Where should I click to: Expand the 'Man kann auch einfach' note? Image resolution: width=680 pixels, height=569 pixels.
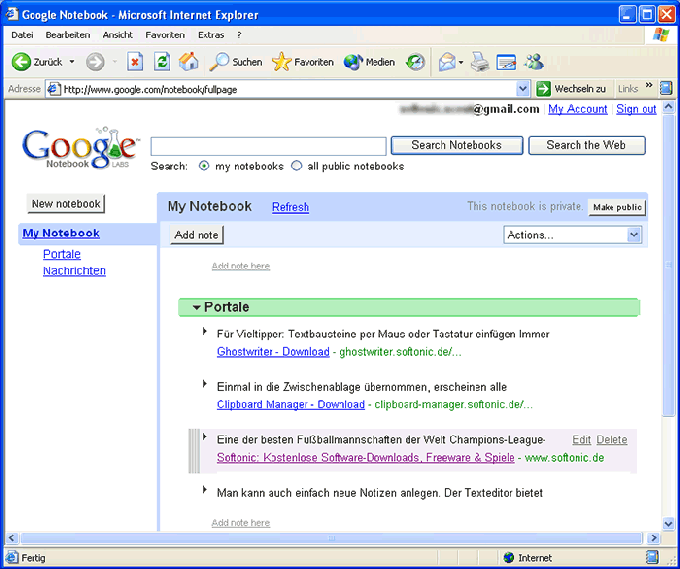[205, 490]
